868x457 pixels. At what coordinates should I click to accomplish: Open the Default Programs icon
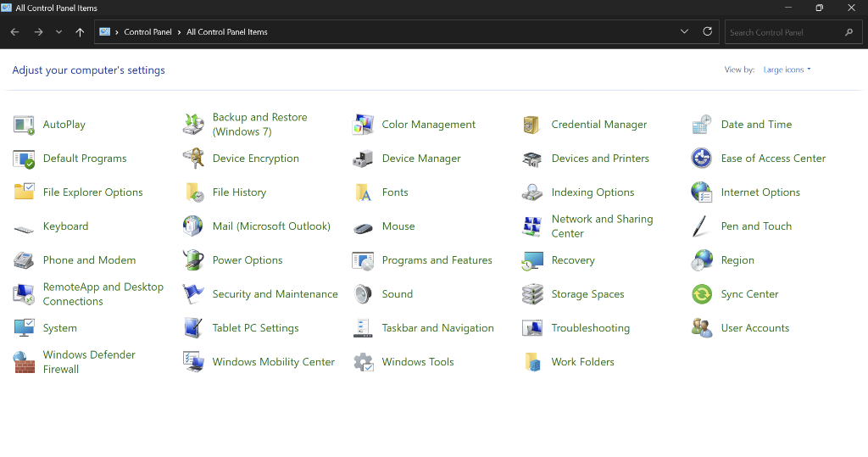coord(24,159)
